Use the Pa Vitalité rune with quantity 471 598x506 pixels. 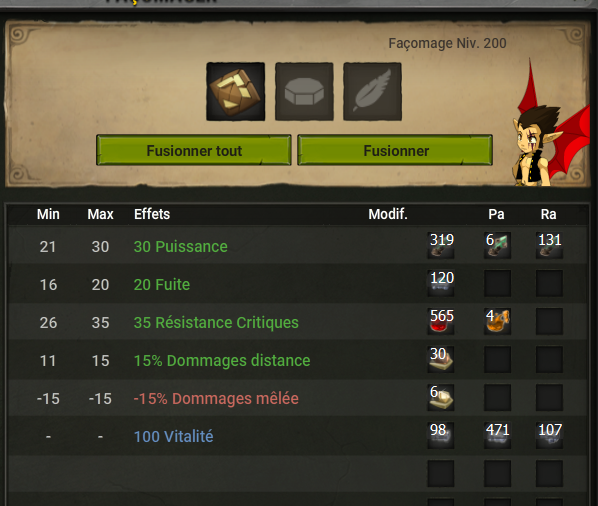[x=497, y=435]
